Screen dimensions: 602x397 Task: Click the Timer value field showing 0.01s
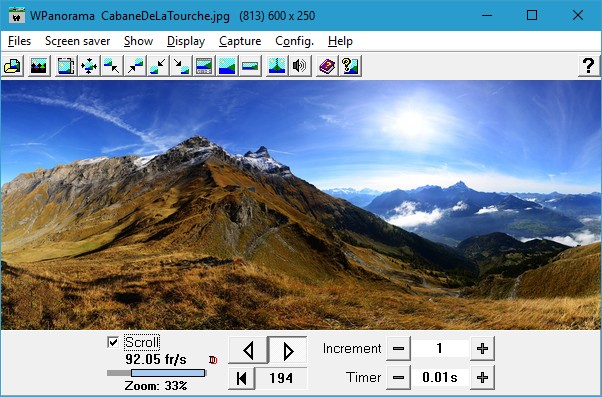(440, 377)
